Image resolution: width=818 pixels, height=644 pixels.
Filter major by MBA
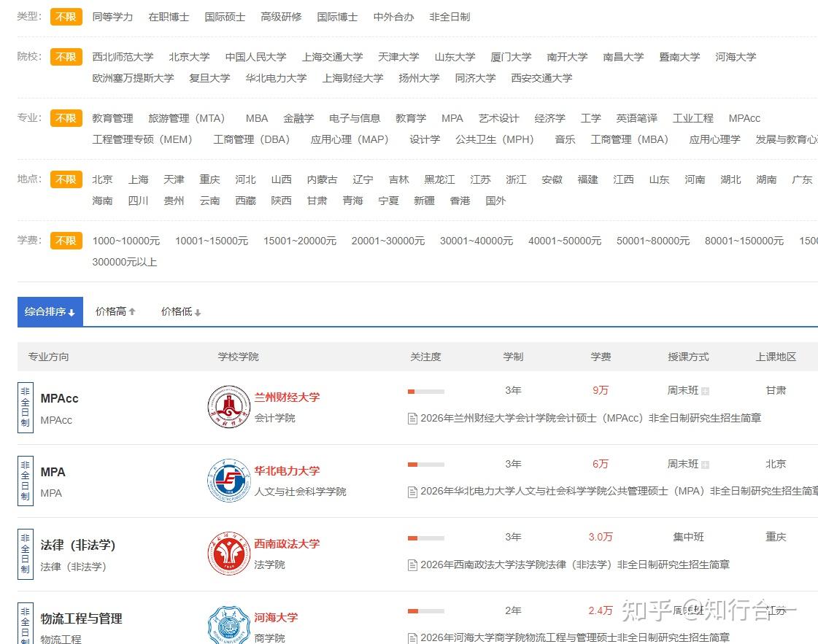point(257,118)
